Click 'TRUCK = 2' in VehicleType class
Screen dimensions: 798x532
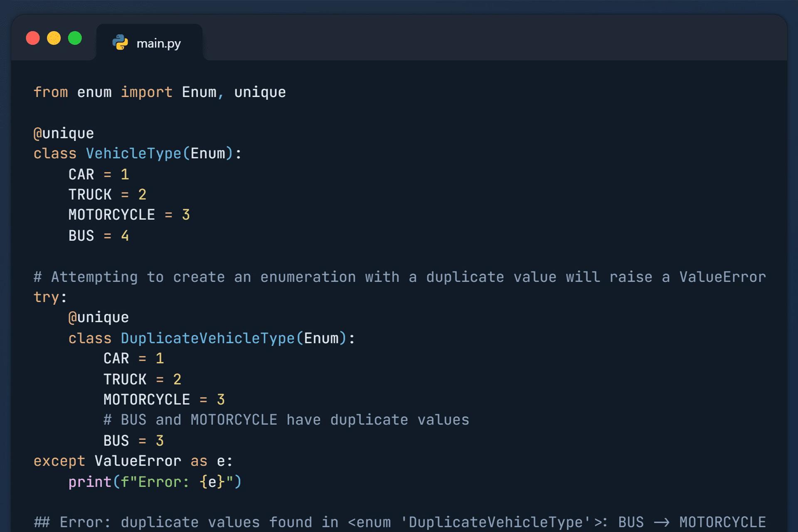108,195
